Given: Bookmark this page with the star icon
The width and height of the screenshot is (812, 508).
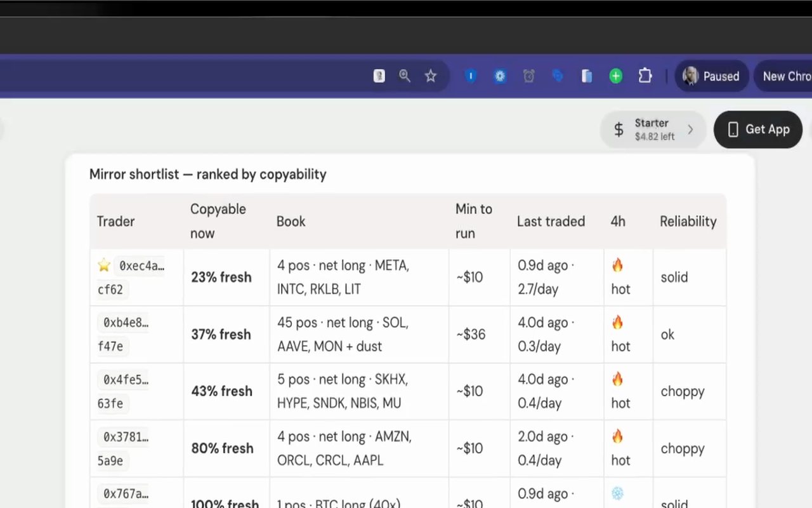Looking at the screenshot, I should [x=431, y=76].
